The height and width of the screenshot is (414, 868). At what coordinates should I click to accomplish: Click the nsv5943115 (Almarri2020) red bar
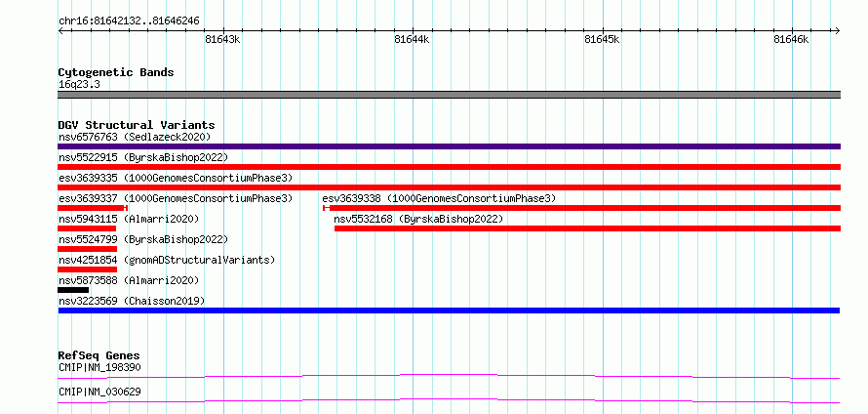click(87, 228)
